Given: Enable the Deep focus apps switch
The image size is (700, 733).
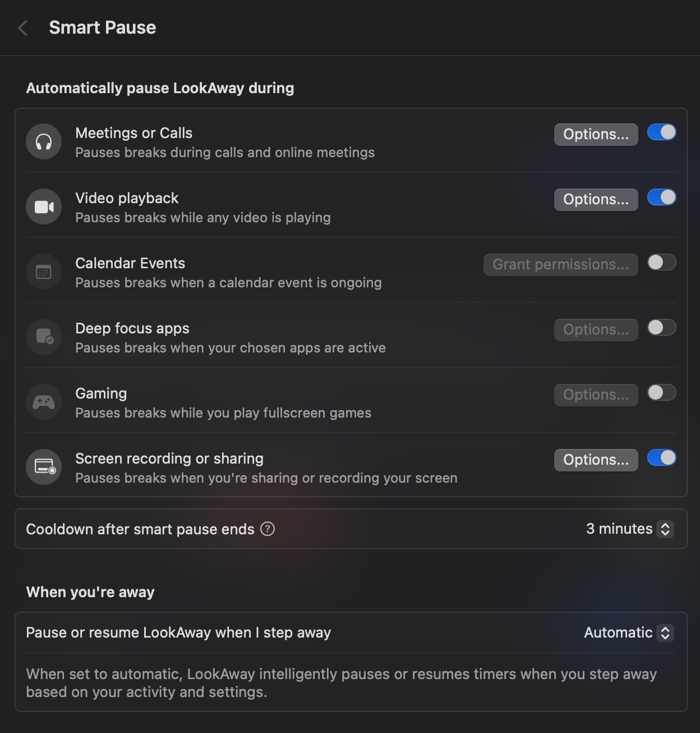Looking at the screenshot, I should tap(661, 328).
